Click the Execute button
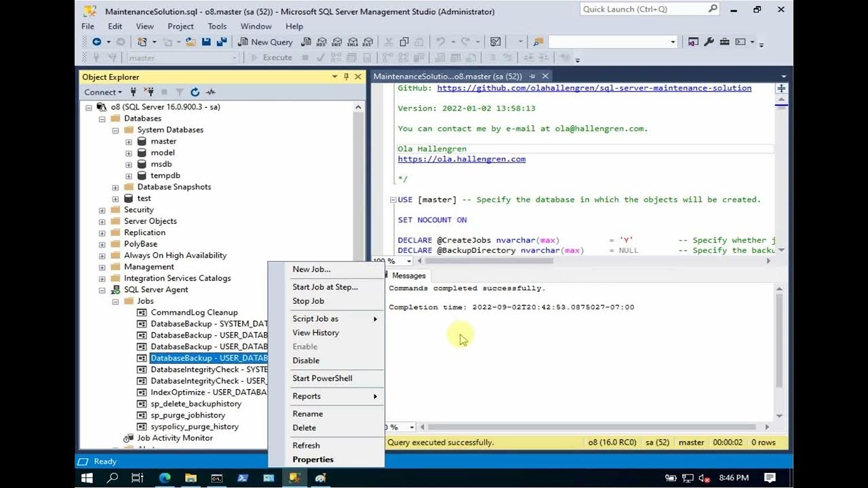Image resolution: width=868 pixels, height=488 pixels. [x=272, y=58]
